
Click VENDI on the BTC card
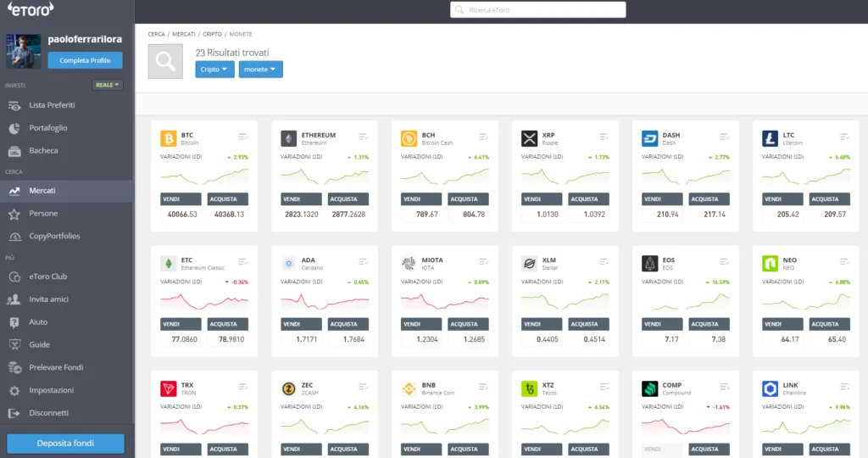pos(181,198)
